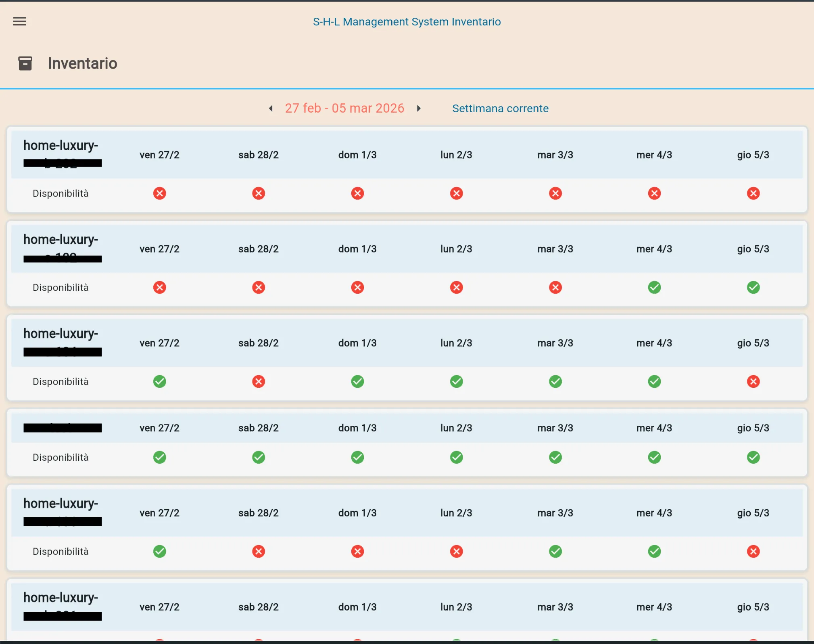Click the green available icon for mer 4/3, second property
Viewport: 814px width, 644px height.
(654, 287)
